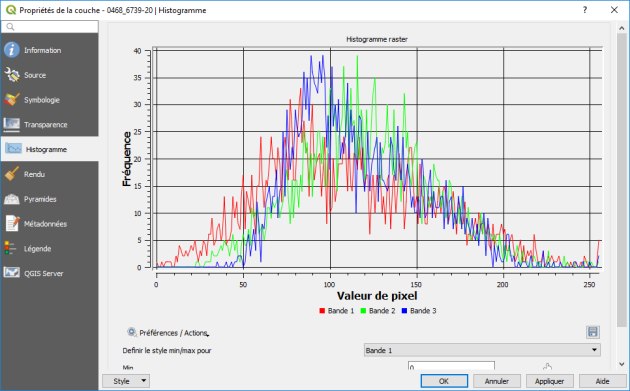
Task: Select the Légende tab label
Action: pos(37,249)
